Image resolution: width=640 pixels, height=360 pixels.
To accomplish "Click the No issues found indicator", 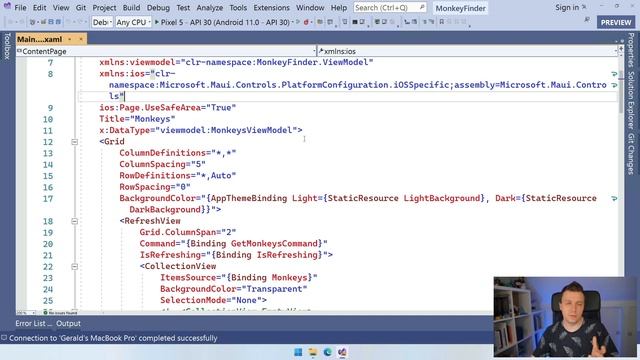I will pyautogui.click(x=60, y=313).
